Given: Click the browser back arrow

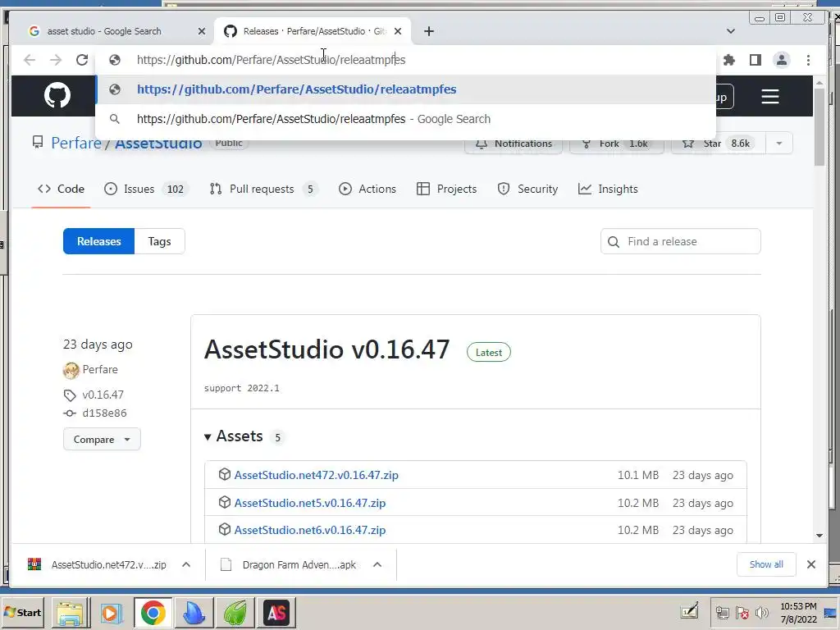Looking at the screenshot, I should click(30, 60).
